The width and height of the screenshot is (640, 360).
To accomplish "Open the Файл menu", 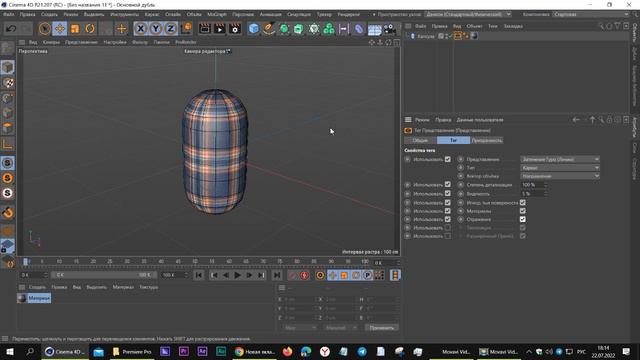I will (9, 14).
